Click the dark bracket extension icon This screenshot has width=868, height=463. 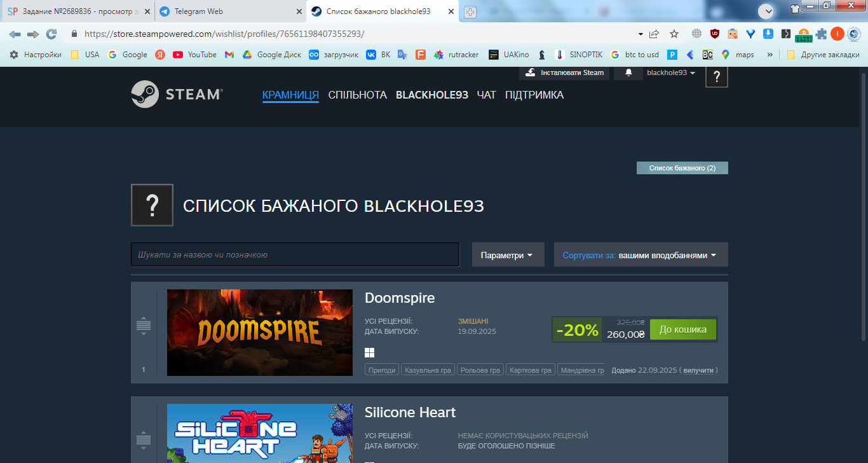(786, 34)
